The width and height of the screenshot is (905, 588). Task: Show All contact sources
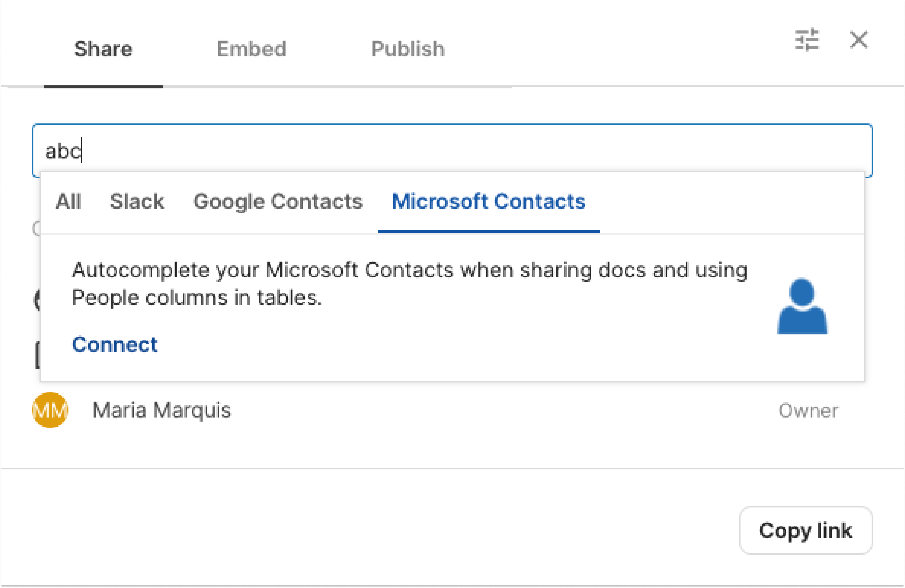[x=68, y=201]
